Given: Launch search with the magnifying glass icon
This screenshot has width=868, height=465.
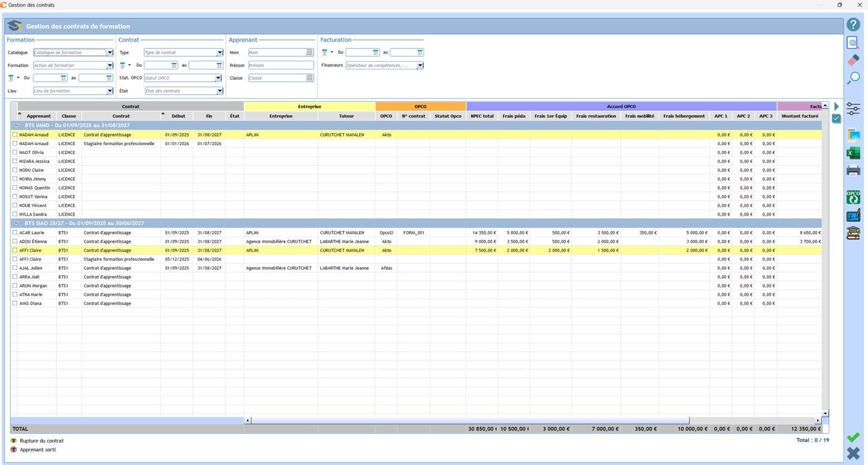Looking at the screenshot, I should (853, 78).
